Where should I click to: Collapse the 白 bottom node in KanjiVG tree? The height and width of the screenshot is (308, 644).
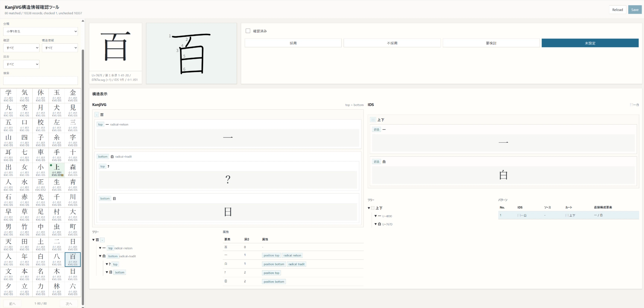coord(100,256)
